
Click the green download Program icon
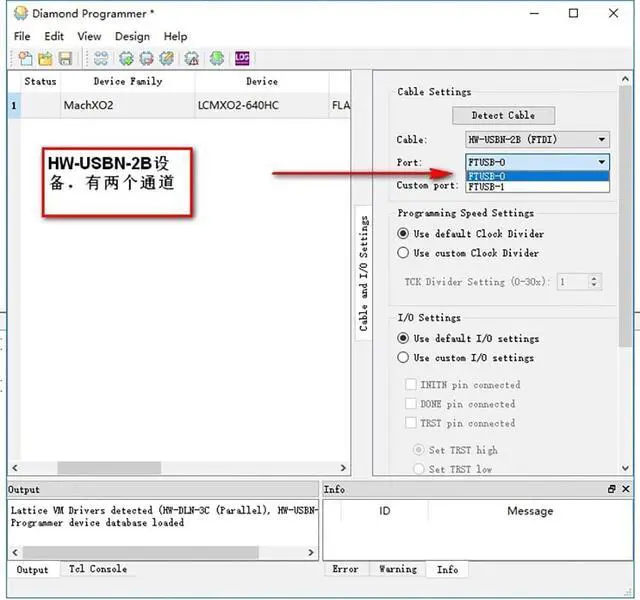(217, 59)
